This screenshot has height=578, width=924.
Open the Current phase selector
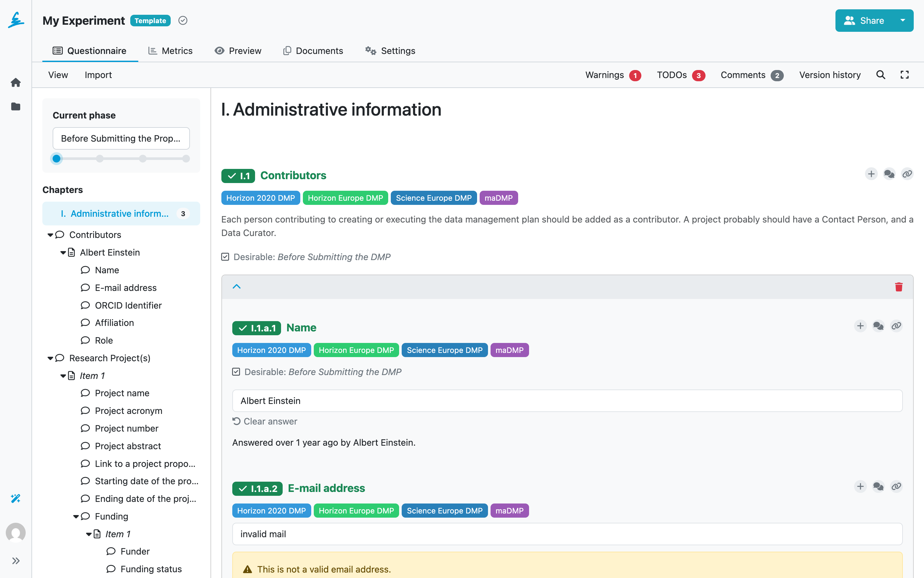pos(121,138)
